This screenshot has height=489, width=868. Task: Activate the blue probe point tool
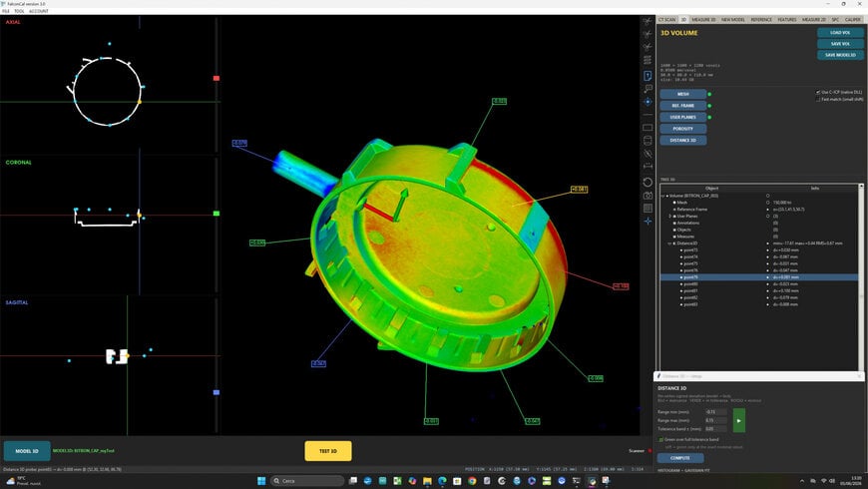[x=648, y=102]
